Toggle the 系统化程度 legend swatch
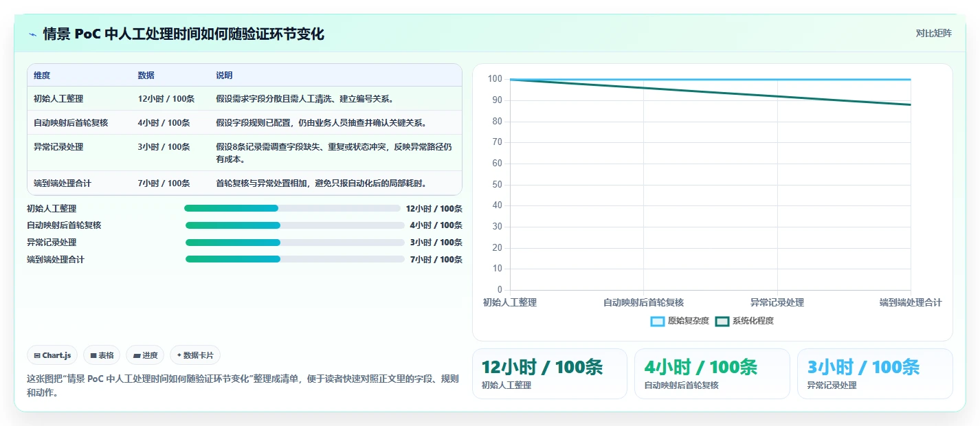 (722, 321)
